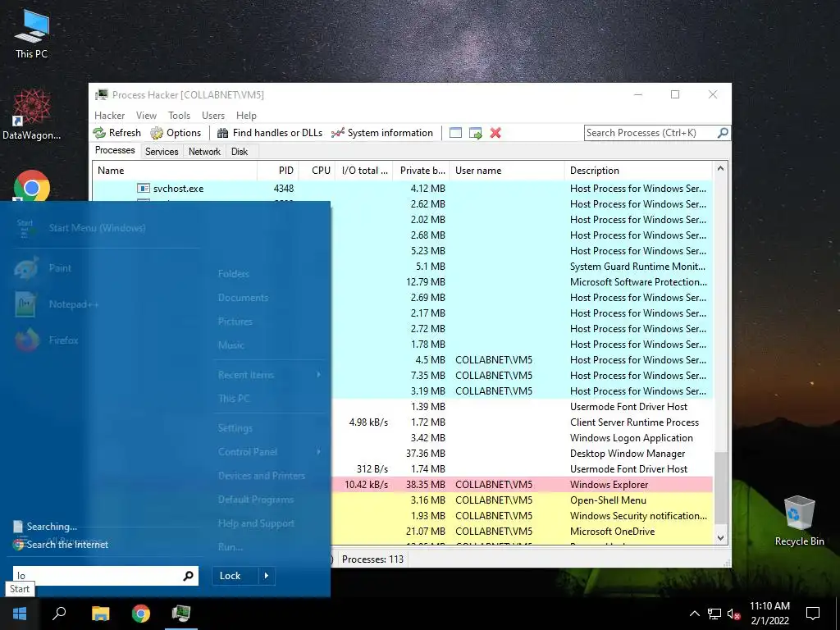The height and width of the screenshot is (630, 840).
Task: Open Find handles or DLLs
Action: (270, 133)
